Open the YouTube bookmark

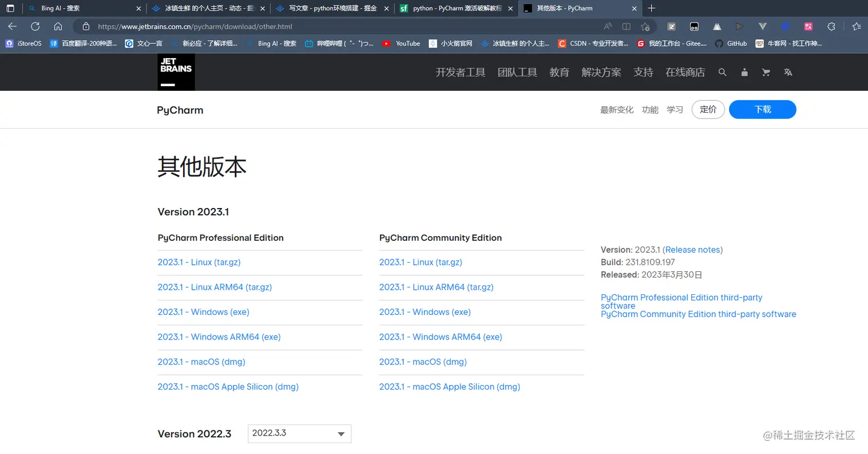click(x=401, y=43)
